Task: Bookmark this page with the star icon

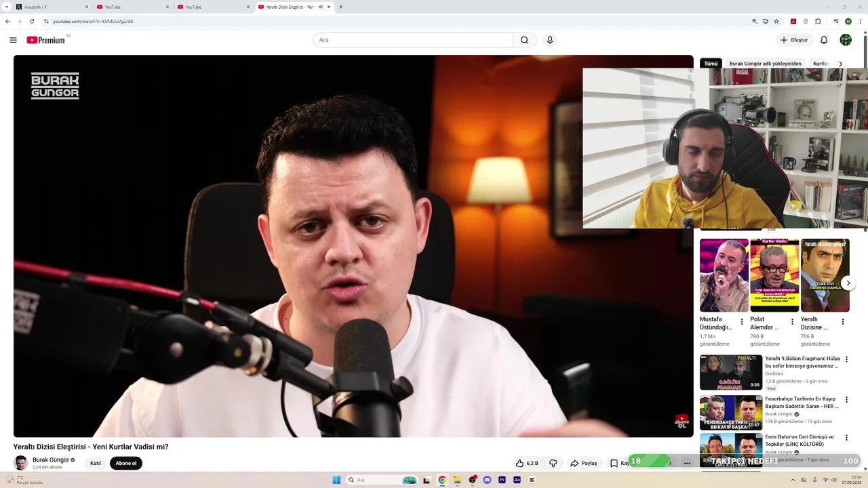Action: coord(776,21)
